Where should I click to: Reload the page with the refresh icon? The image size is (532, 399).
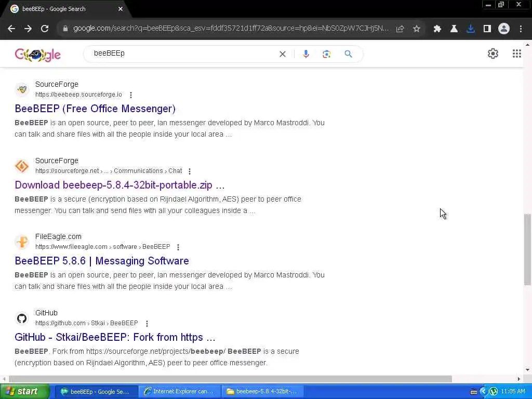coord(45,29)
